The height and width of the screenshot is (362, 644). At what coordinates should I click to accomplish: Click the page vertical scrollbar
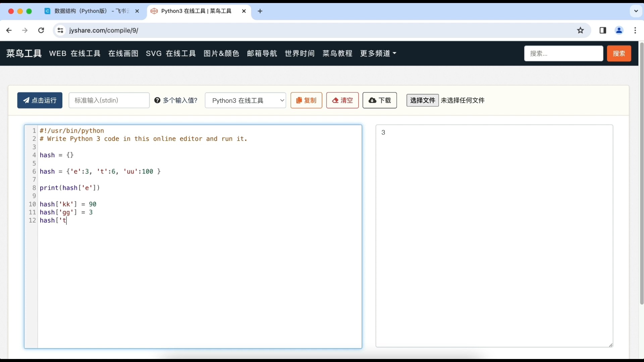641,173
